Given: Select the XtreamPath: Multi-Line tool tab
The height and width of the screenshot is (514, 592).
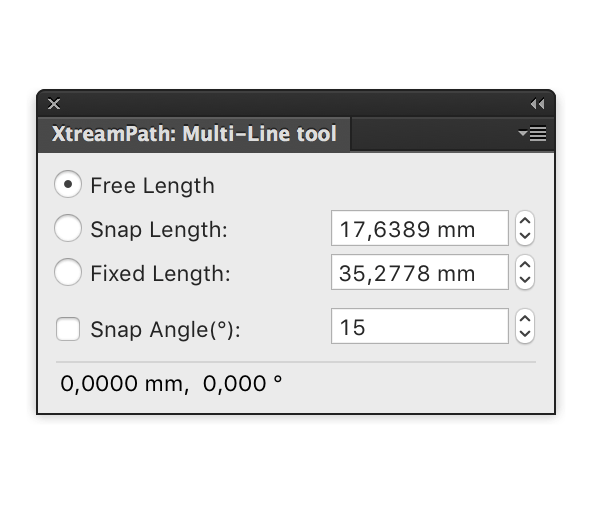Looking at the screenshot, I should [x=194, y=134].
